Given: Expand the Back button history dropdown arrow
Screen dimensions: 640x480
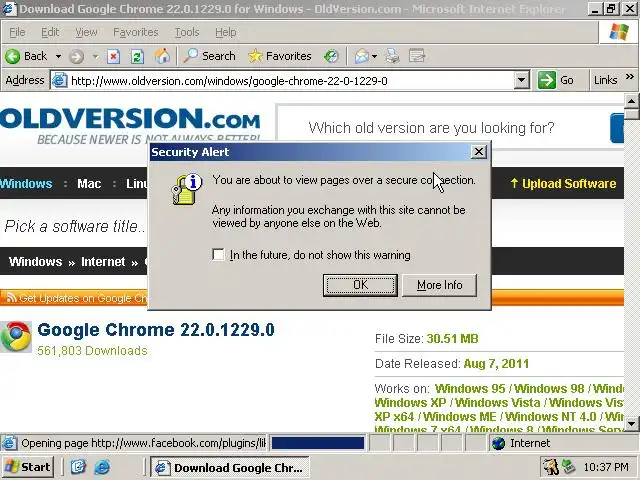Looking at the screenshot, I should click(58, 56).
